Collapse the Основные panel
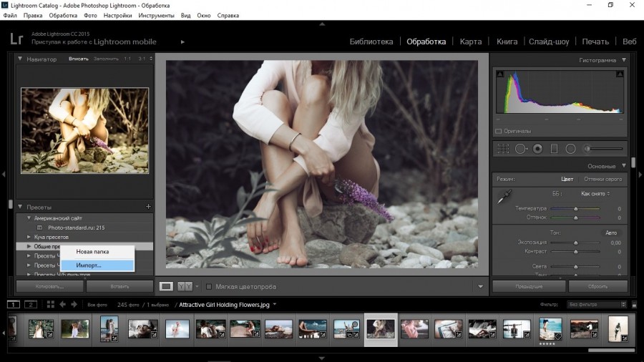Viewport: 644px width, 362px height. tap(624, 166)
